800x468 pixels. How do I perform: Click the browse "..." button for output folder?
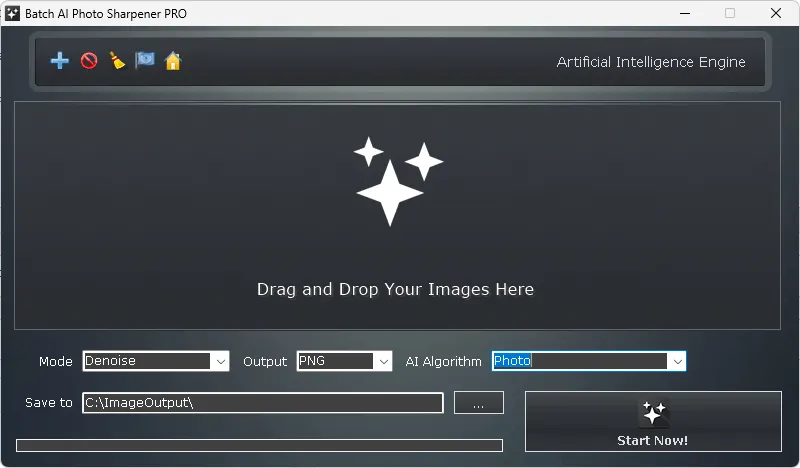(x=479, y=403)
